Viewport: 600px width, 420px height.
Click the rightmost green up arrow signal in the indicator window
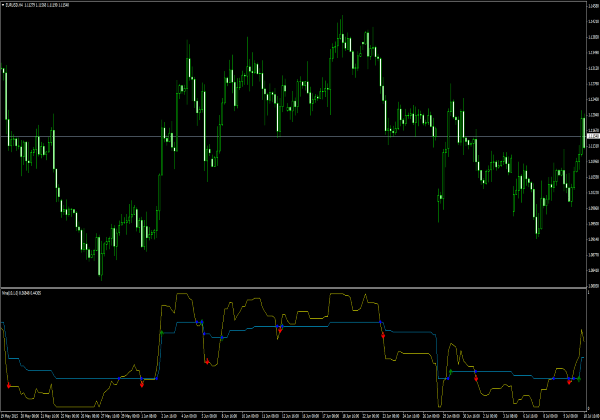pos(579,379)
